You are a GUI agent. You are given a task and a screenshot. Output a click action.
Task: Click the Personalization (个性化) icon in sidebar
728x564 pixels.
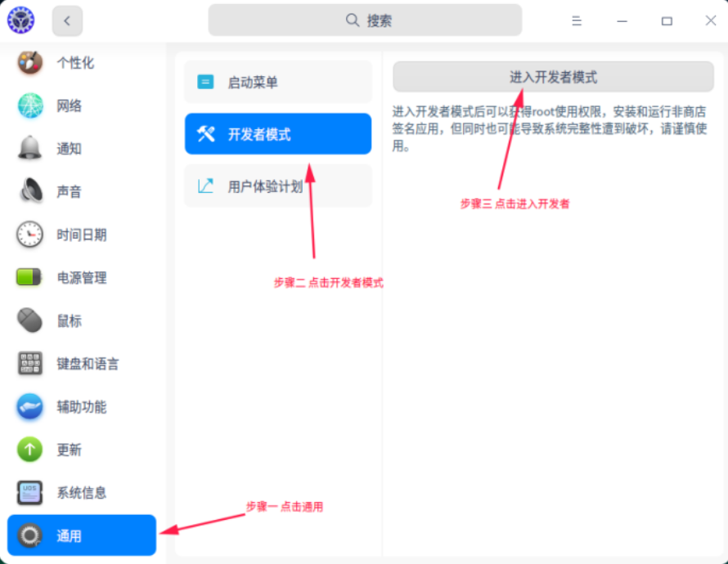[x=30, y=63]
